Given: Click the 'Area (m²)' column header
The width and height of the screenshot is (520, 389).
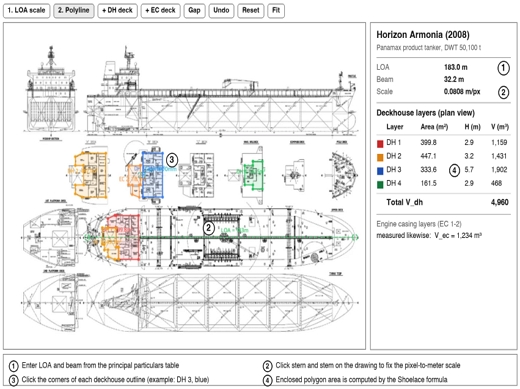Looking at the screenshot, I should click(x=434, y=127).
